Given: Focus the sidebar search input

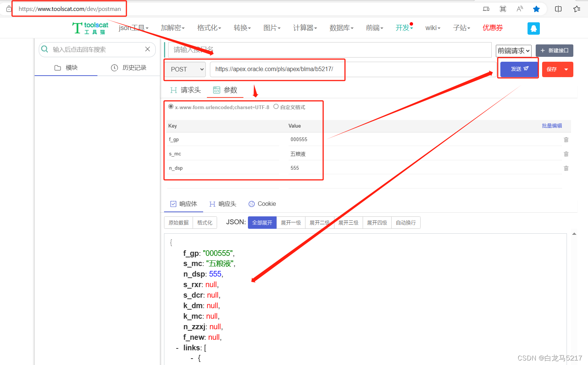Looking at the screenshot, I should tap(97, 50).
